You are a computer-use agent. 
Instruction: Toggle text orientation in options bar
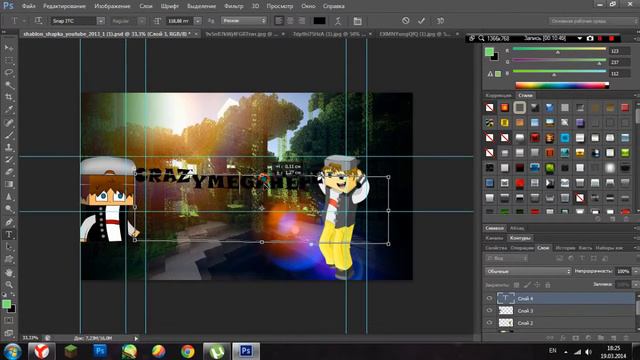(38, 20)
